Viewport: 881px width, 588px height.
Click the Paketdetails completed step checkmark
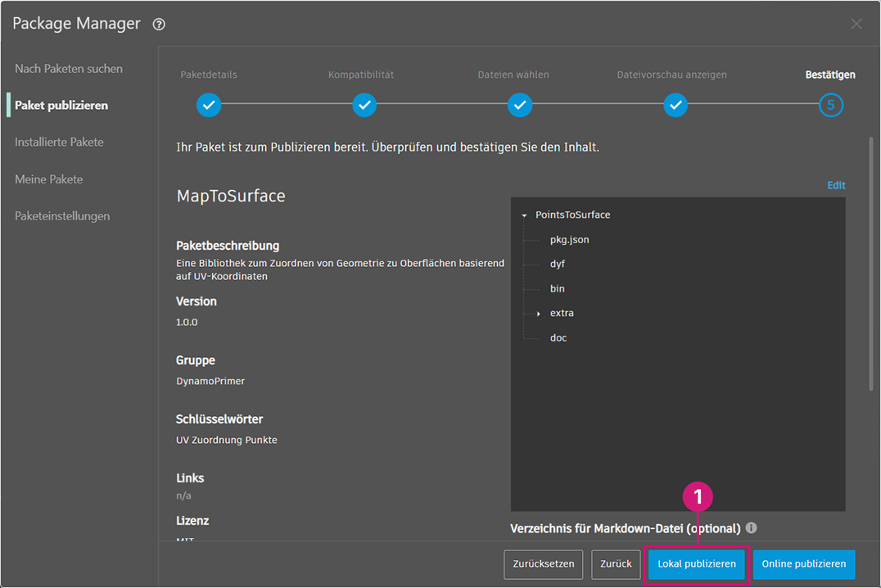tap(209, 105)
